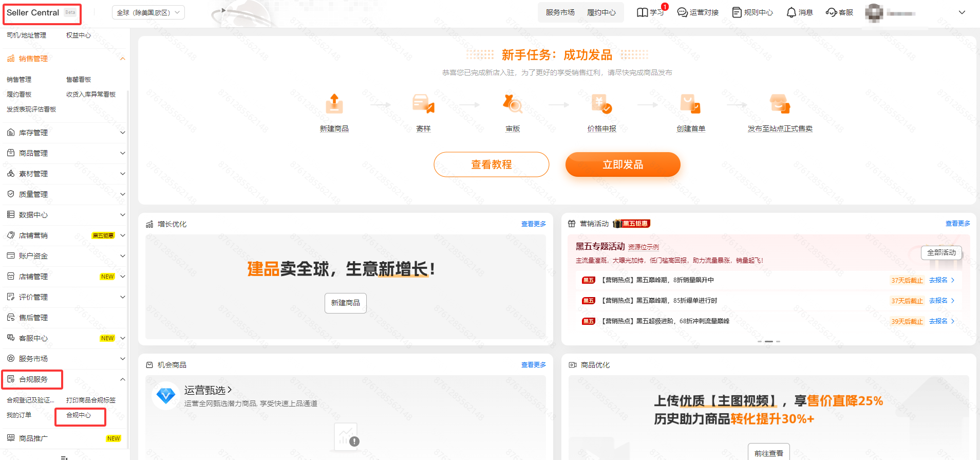Viewport: 980px width, 460px height.
Task: Collapse the 销售管理 sidebar section
Action: (x=122, y=59)
